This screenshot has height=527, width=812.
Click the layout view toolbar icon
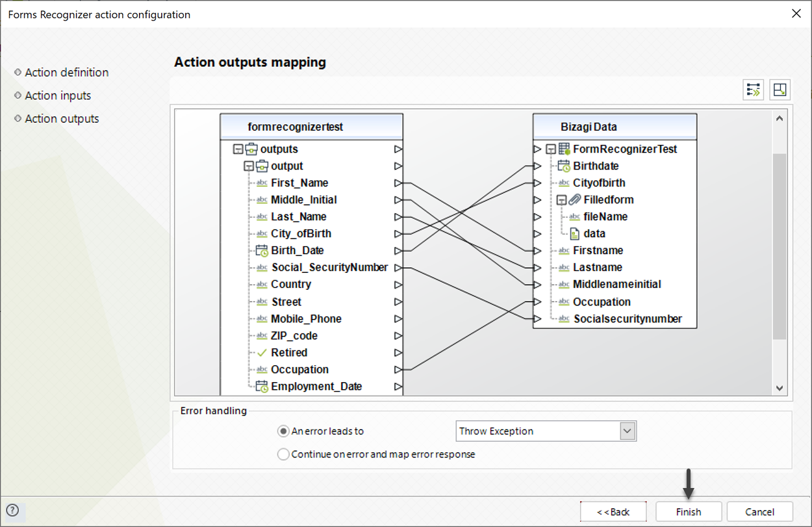(780, 90)
